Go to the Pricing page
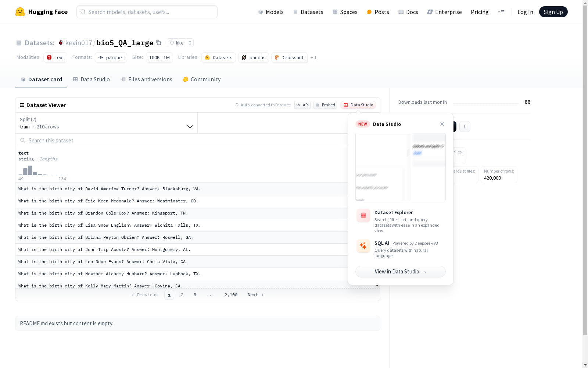The height and width of the screenshot is (368, 588). (x=480, y=12)
